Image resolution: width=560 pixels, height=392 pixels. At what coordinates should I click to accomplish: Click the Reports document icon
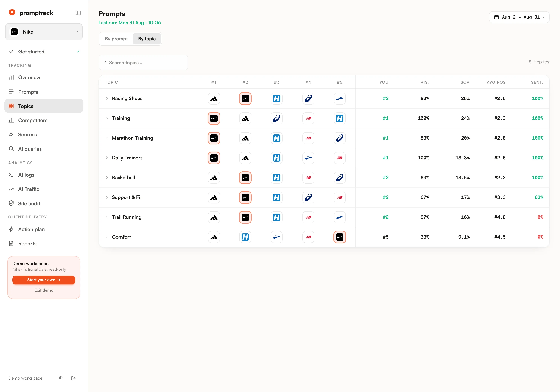[11, 243]
